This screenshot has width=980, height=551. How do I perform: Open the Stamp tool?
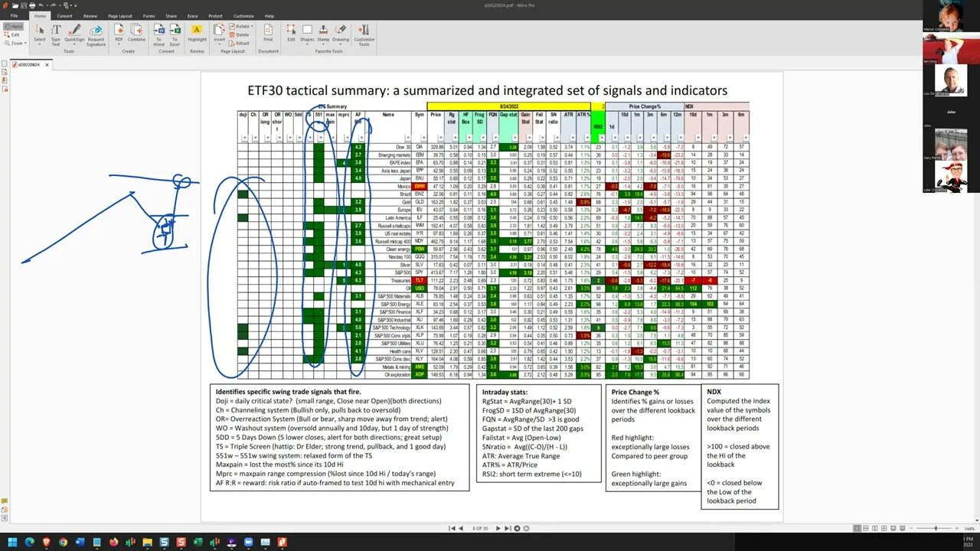pyautogui.click(x=323, y=33)
